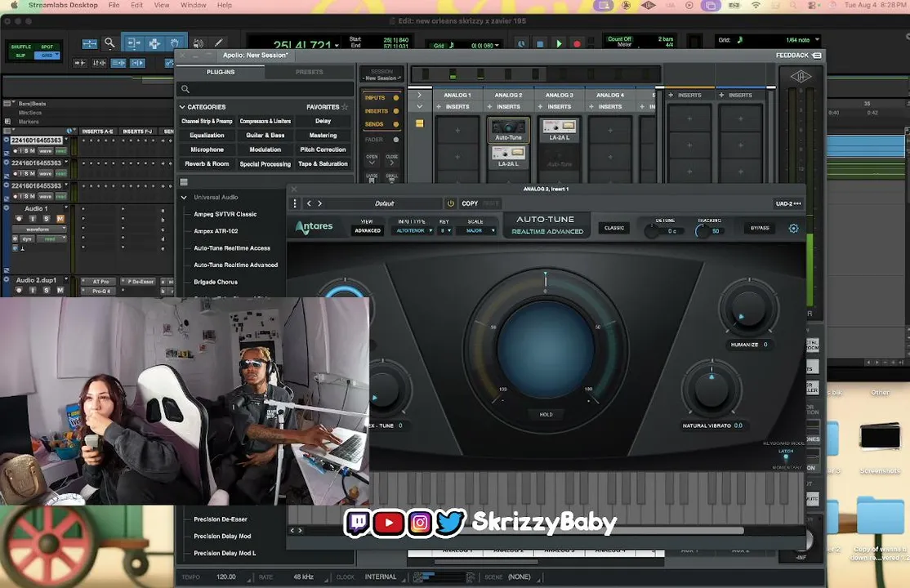Open the Help menu in menu bar
910x588 pixels.
coord(225,5)
